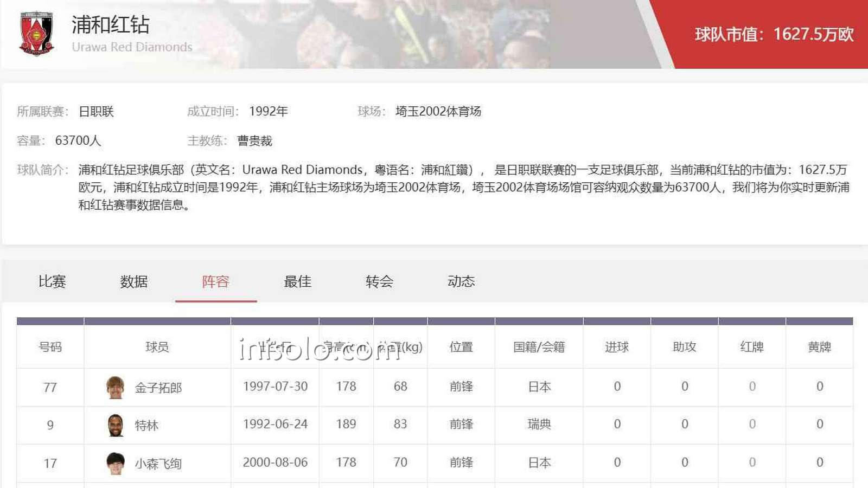
Task: Click the Urawa Red Diamonds club crest
Action: [x=37, y=34]
